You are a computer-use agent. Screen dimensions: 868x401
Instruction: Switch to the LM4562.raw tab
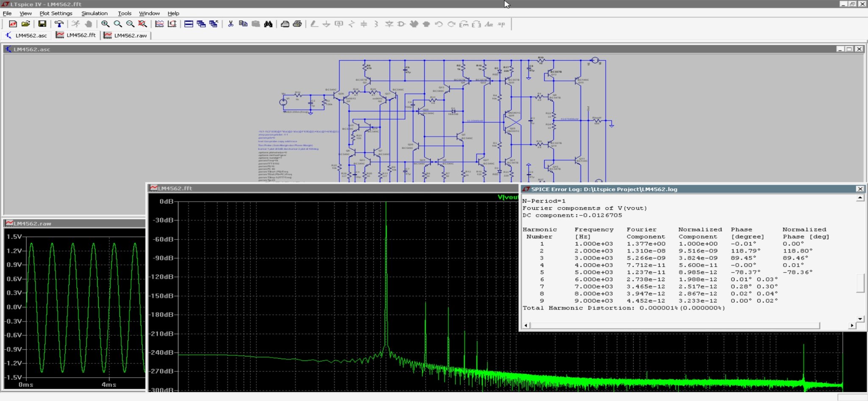pyautogui.click(x=126, y=36)
